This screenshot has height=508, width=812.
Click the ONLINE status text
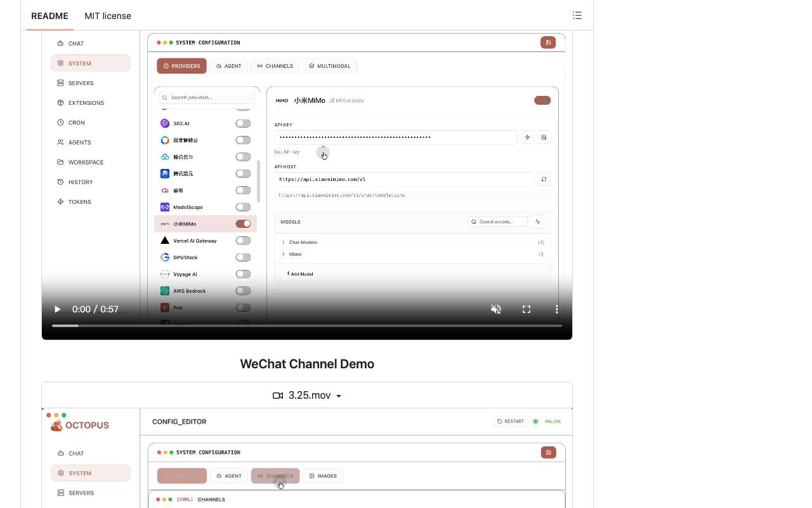(x=553, y=422)
